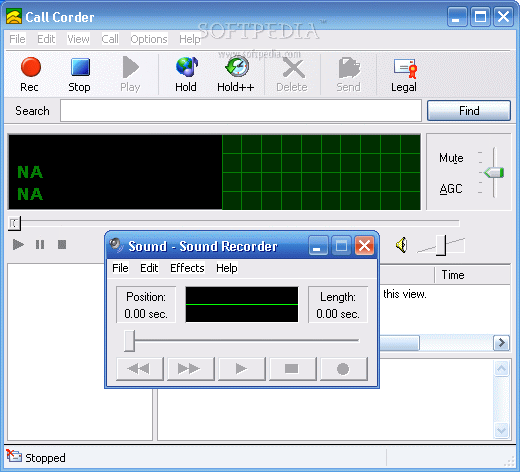Click the Find button
This screenshot has height=472, width=520.
click(x=469, y=111)
